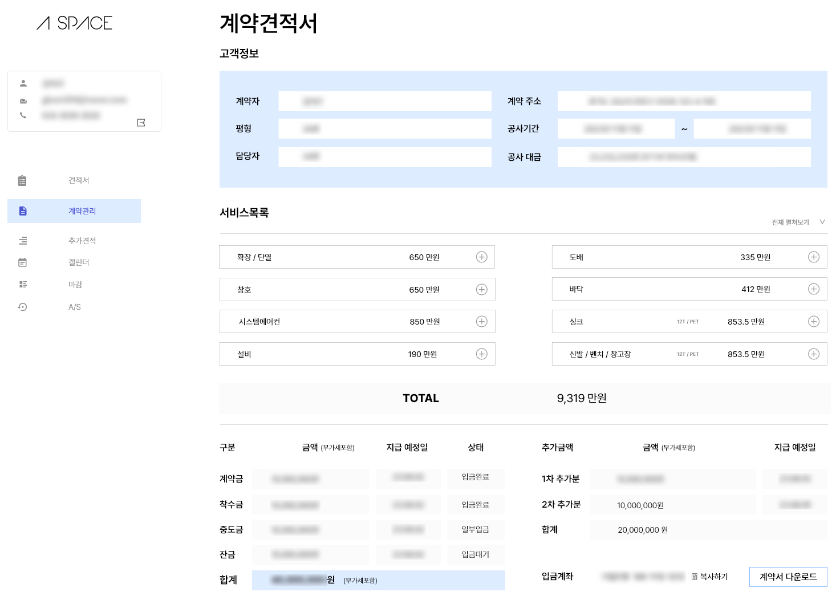Expand the 도배 service row

(x=814, y=257)
